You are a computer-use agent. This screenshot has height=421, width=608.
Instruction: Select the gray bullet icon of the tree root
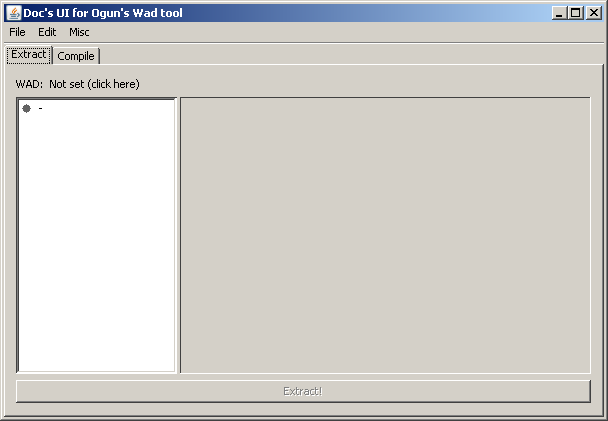click(26, 109)
